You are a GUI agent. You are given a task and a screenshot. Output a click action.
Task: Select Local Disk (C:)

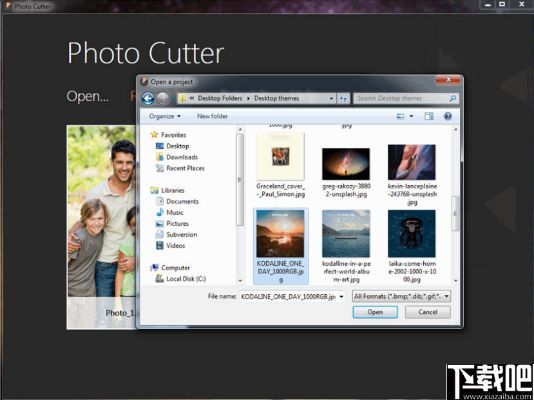pyautogui.click(x=186, y=279)
